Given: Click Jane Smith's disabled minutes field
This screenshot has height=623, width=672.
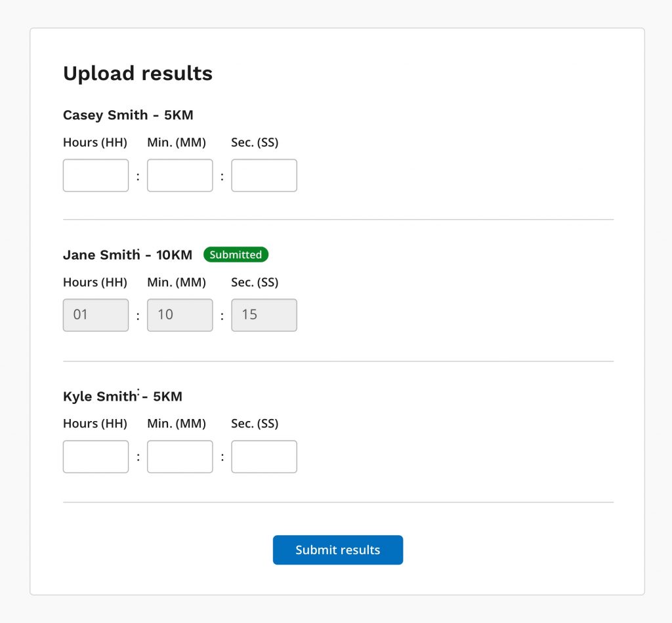Looking at the screenshot, I should pos(180,315).
